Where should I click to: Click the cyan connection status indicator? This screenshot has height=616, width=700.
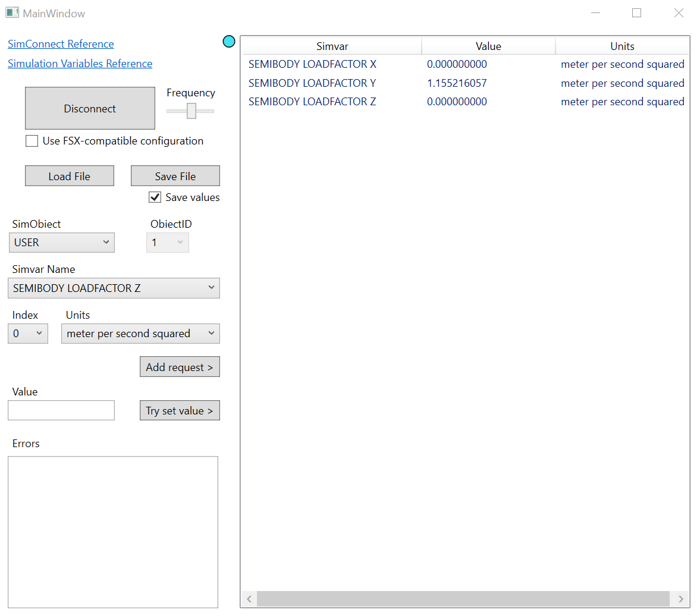pyautogui.click(x=229, y=42)
